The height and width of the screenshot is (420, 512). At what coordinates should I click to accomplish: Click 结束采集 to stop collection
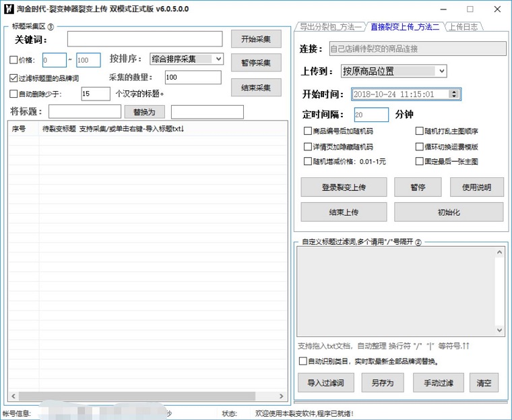pyautogui.click(x=256, y=87)
